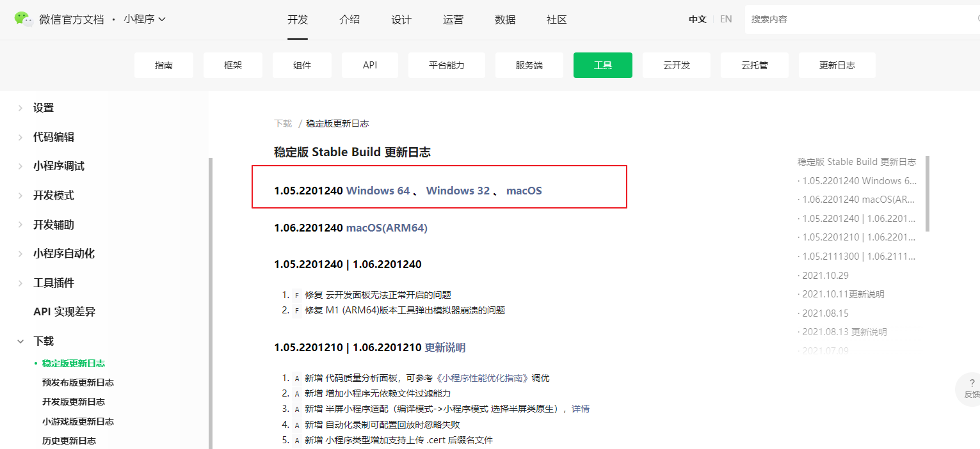The image size is (980, 449).
Task: Select the 更新日志 tab
Action: [x=837, y=65]
